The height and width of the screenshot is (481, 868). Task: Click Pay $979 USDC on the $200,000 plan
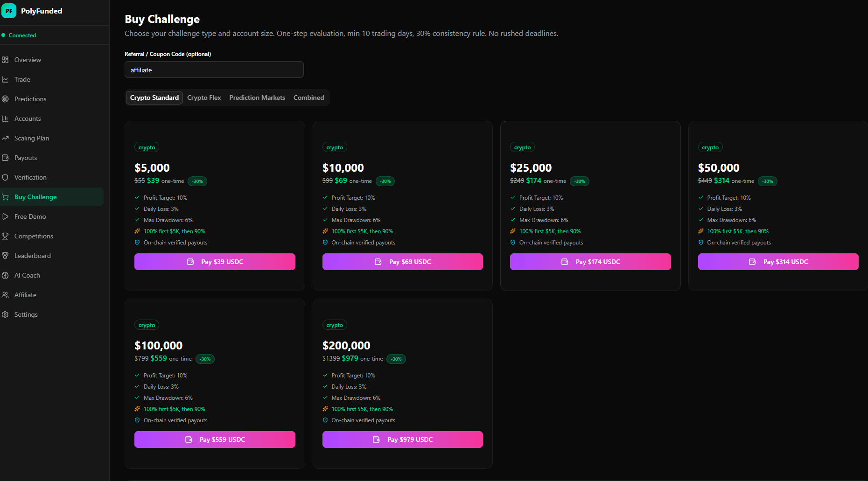click(402, 439)
